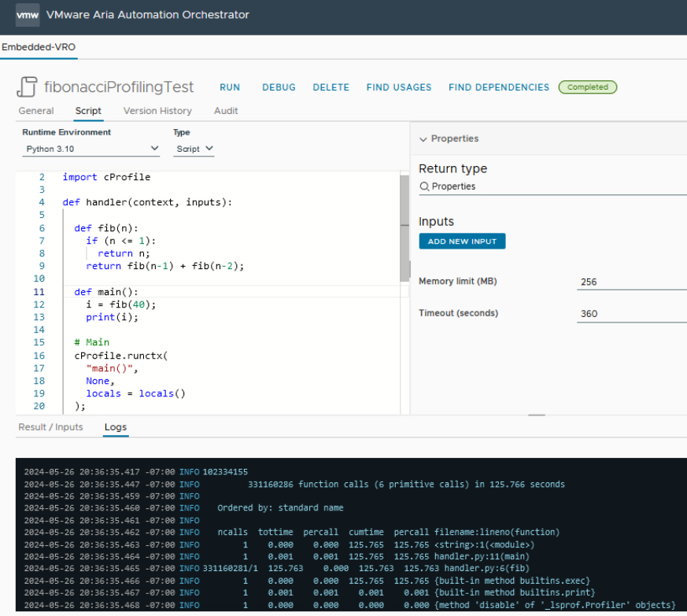This screenshot has width=687, height=616.
Task: Click ADD NEW INPUT button
Action: coord(462,242)
